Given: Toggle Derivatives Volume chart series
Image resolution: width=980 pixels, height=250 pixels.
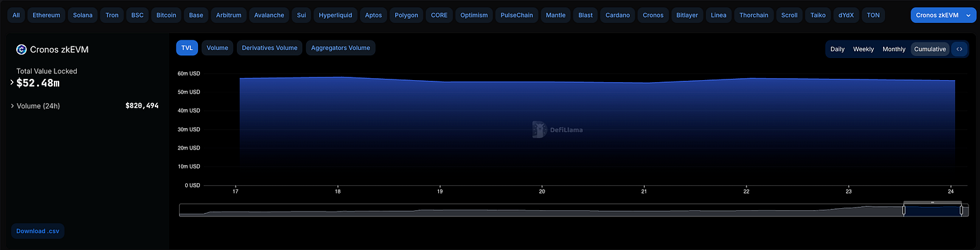Looking at the screenshot, I should [x=269, y=48].
